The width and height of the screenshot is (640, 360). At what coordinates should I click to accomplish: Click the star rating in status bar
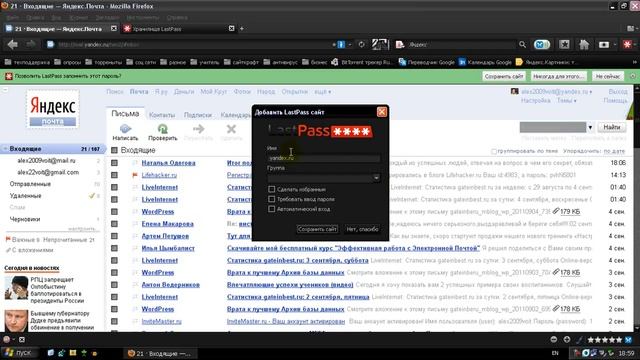pyautogui.click(x=604, y=340)
